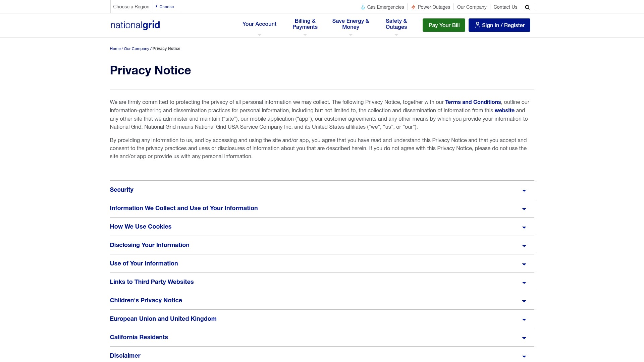
Task: Click the Privacy Notice page heading
Action: (x=150, y=70)
